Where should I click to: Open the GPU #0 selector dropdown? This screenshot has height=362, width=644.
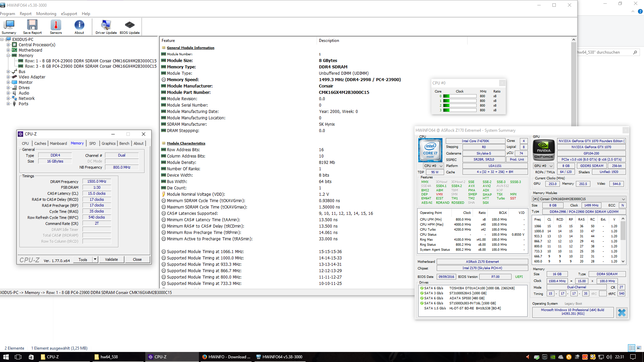(x=543, y=166)
